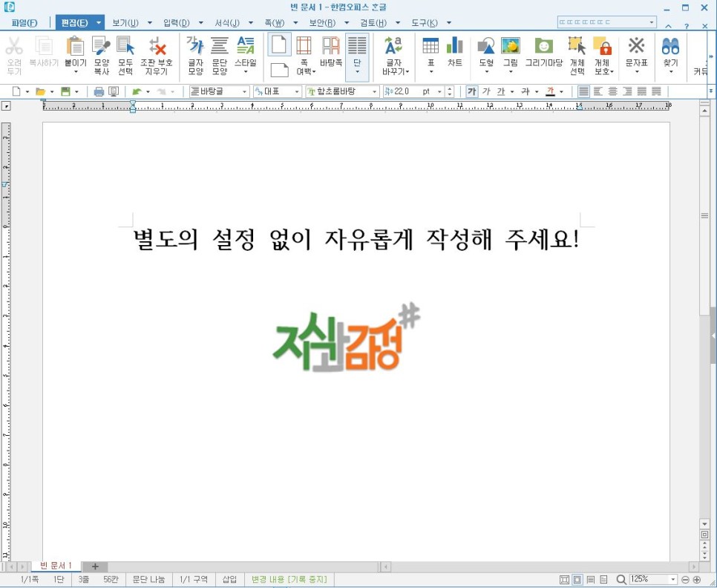This screenshot has height=588, width=717.
Task: Expand the dropdown arrow under 붙이기
Action: point(76,72)
